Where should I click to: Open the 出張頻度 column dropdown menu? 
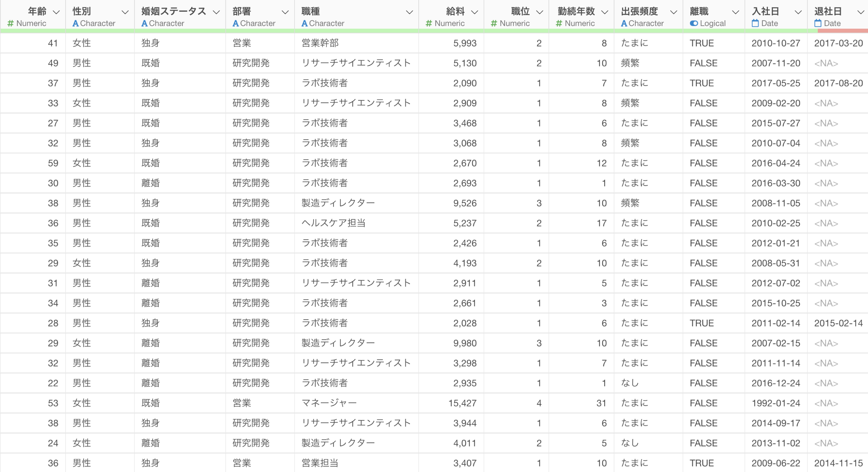[674, 12]
